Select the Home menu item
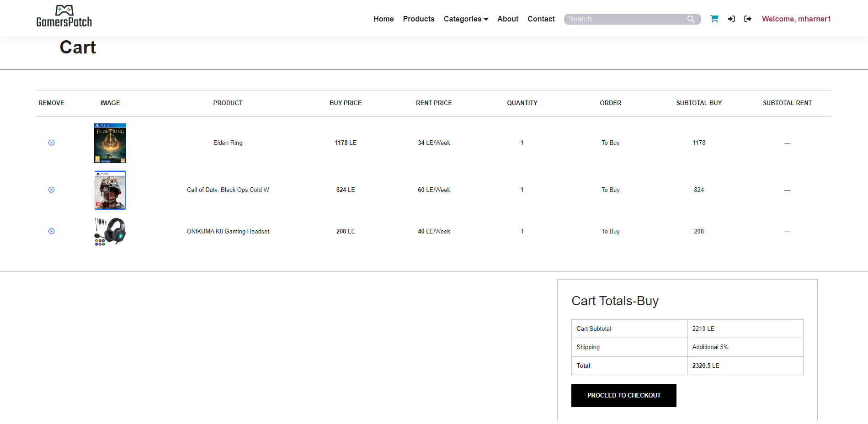Viewport: 868px width, 424px height. coord(383,19)
